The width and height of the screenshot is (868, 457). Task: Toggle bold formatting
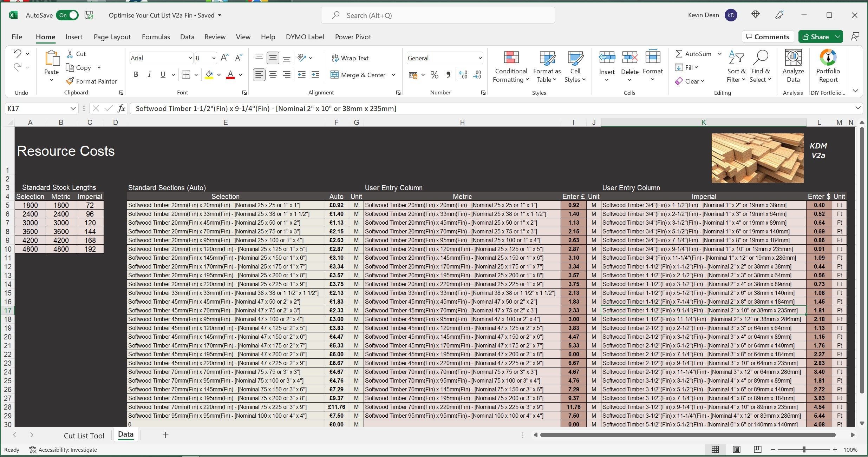coord(136,74)
